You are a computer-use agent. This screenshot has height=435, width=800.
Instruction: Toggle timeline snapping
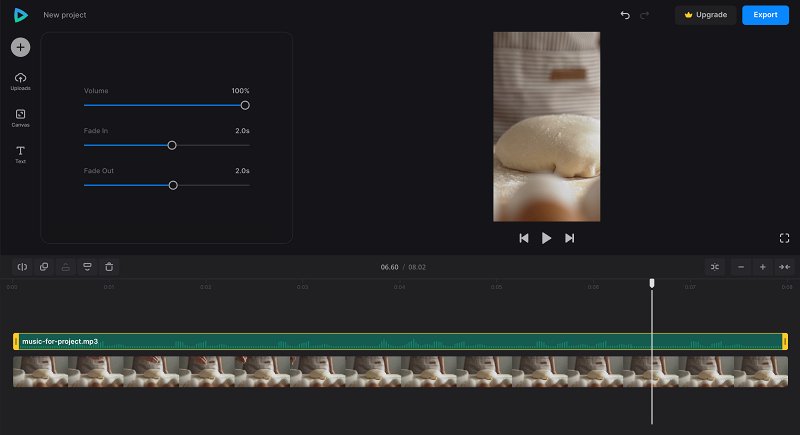[715, 267]
